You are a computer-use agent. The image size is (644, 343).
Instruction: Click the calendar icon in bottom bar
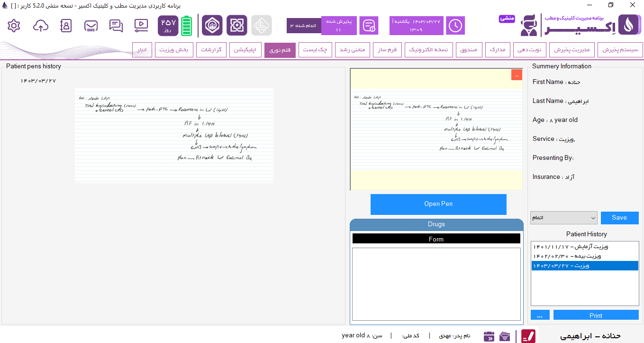(489, 336)
